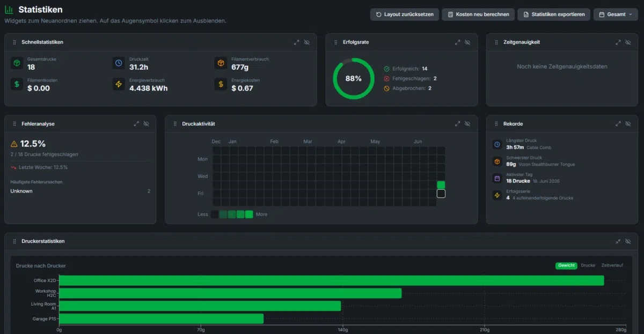Screen dimensions: 644x334
Task: Click the Abgebrochen orange cancel icon
Action: [386, 88]
